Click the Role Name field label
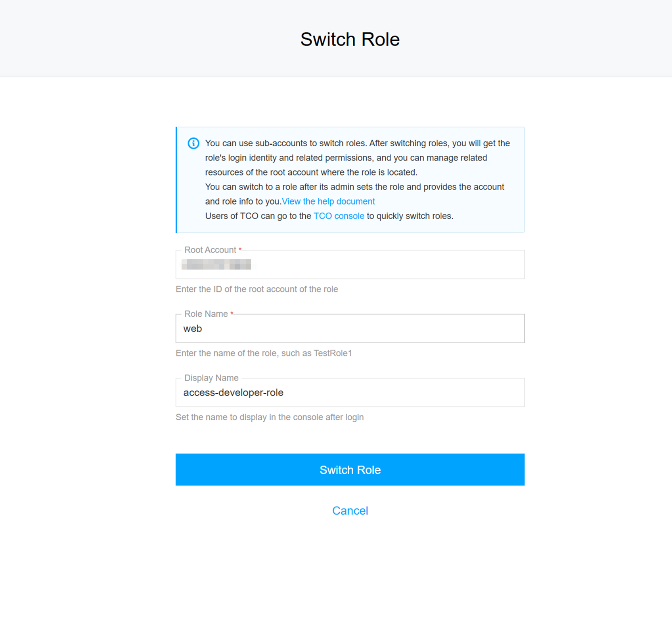The image size is (672, 641). point(206,314)
